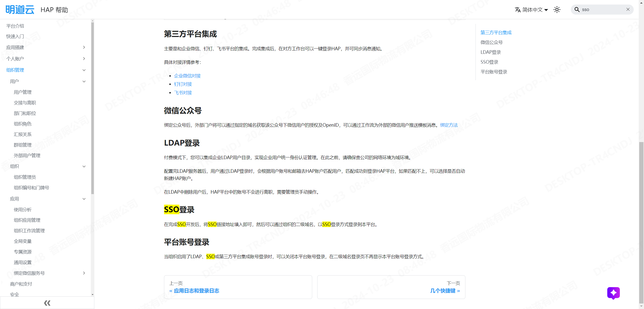Image resolution: width=644 pixels, height=309 pixels.
Task: Open the purple AI assistant button
Action: (x=613, y=293)
